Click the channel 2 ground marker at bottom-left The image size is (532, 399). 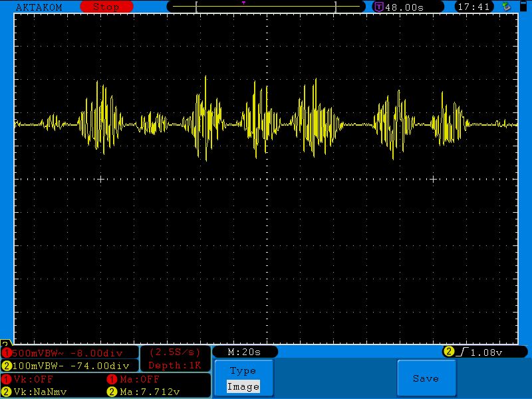pos(5,342)
